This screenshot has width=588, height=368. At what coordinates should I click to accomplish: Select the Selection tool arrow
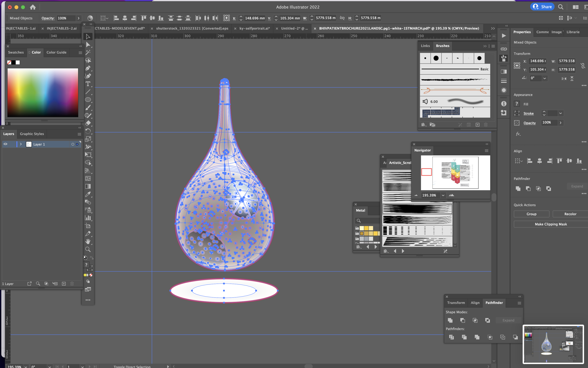point(88,36)
